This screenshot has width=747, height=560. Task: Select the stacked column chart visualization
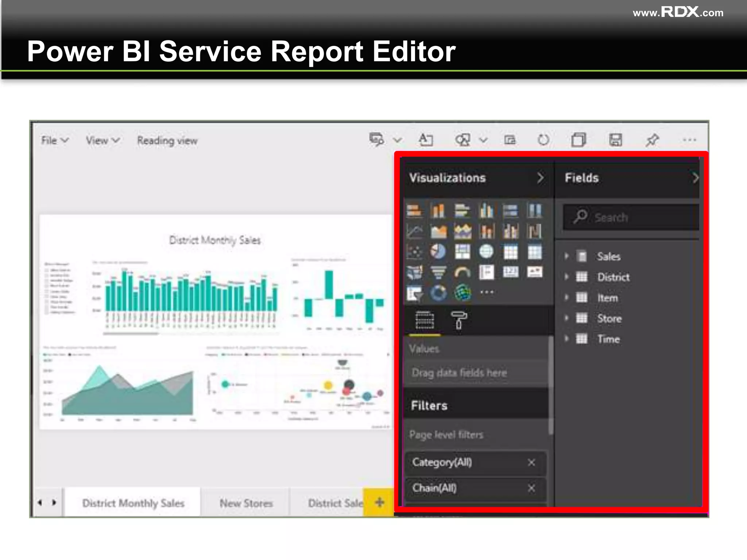pos(438,211)
